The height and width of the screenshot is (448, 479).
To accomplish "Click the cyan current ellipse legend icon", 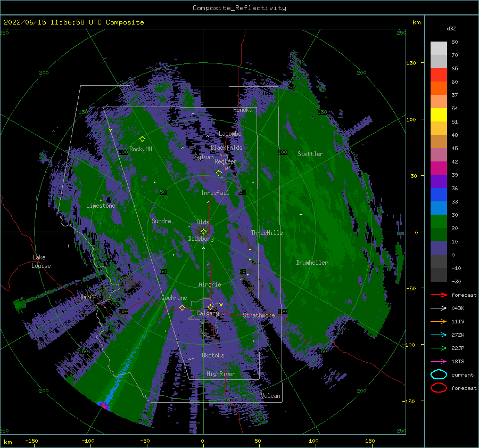I will tap(439, 374).
